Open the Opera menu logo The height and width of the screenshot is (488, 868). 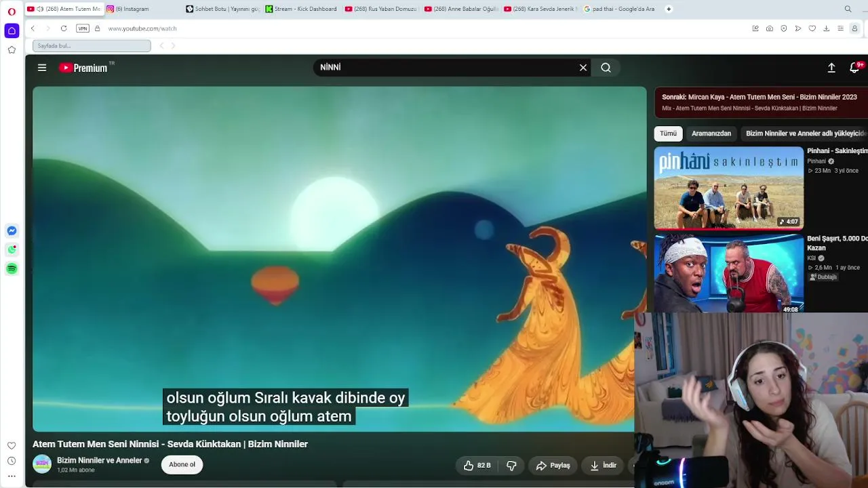(x=12, y=12)
